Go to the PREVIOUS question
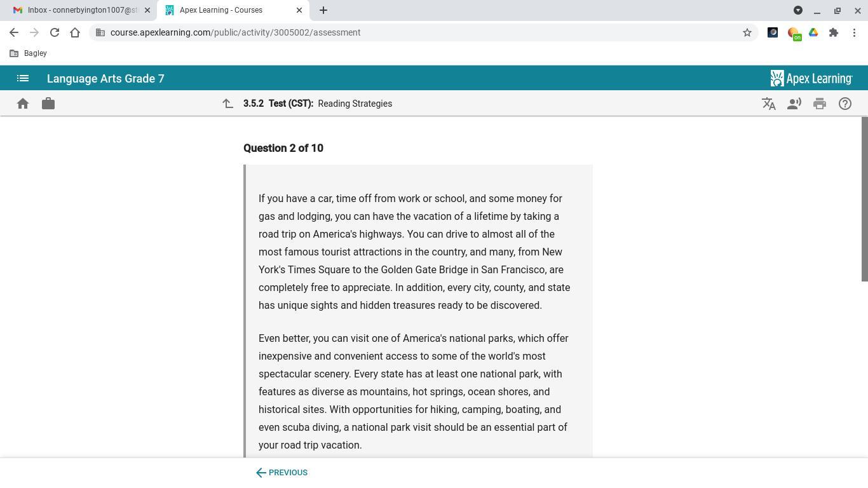The image size is (868, 488). point(281,473)
